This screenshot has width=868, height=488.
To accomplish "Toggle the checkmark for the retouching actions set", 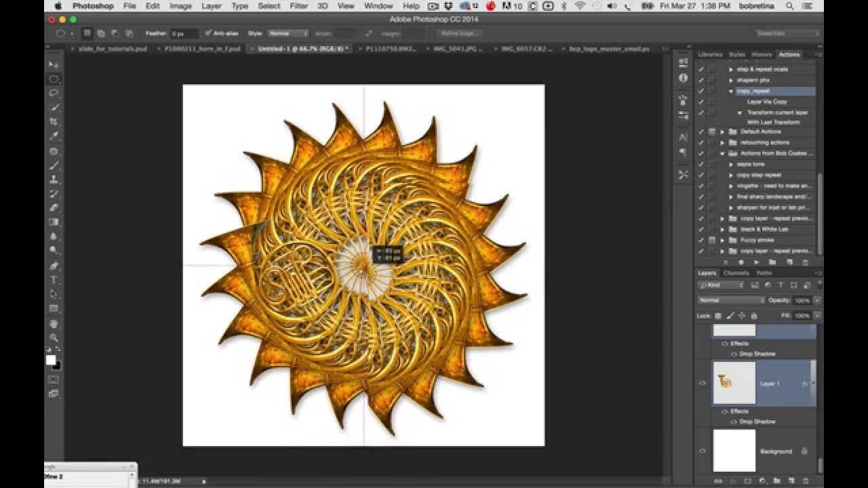I will tap(701, 142).
